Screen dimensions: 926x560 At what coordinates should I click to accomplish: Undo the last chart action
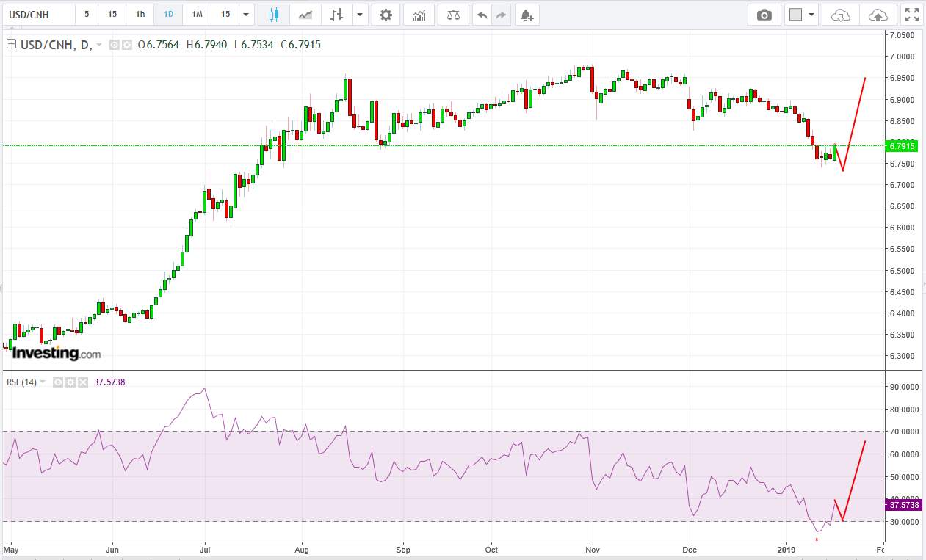click(x=482, y=15)
